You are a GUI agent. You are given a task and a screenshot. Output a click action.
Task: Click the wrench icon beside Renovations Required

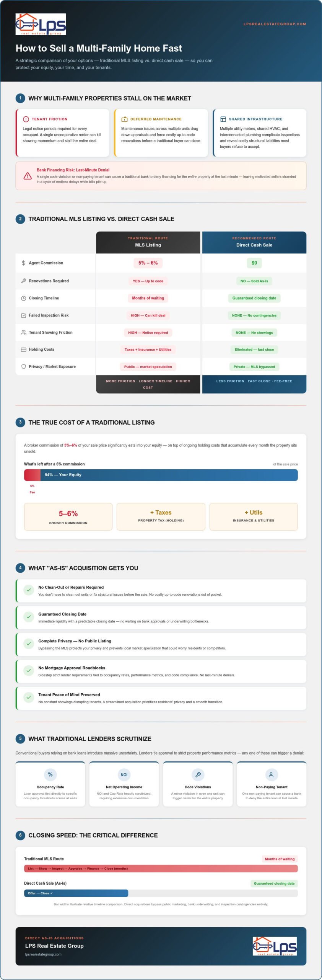[24, 281]
